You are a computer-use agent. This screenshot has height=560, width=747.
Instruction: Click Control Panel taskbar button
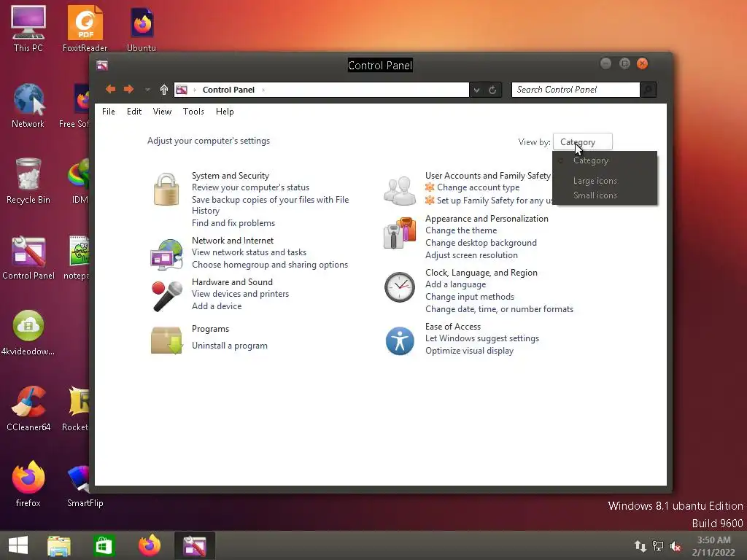pyautogui.click(x=195, y=545)
